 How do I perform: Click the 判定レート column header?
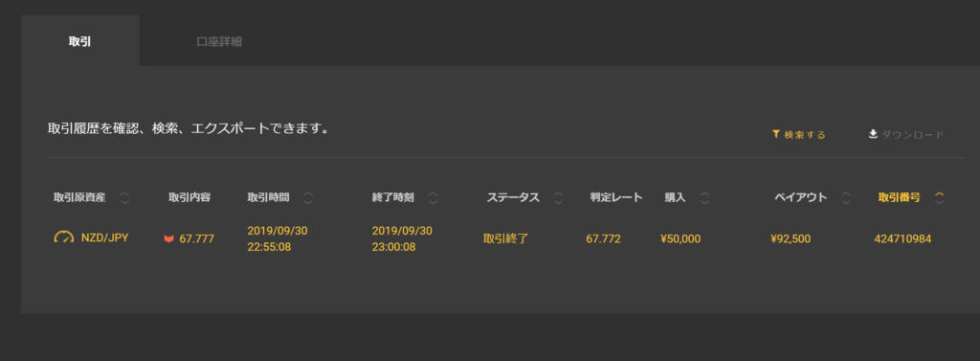(616, 197)
